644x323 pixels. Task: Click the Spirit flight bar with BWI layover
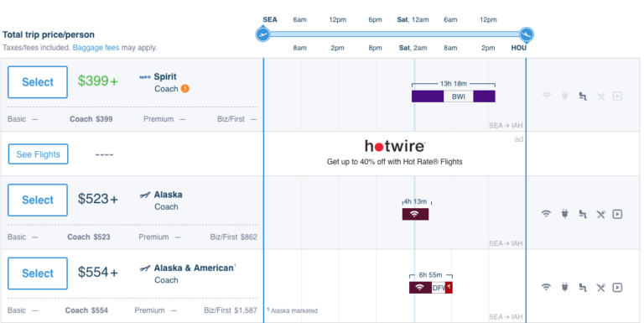tap(454, 96)
